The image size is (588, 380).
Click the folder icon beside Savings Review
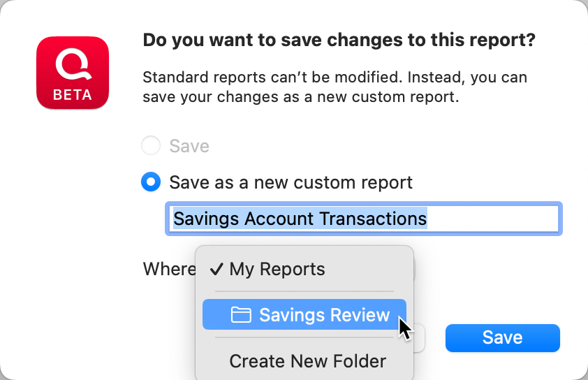[241, 315]
